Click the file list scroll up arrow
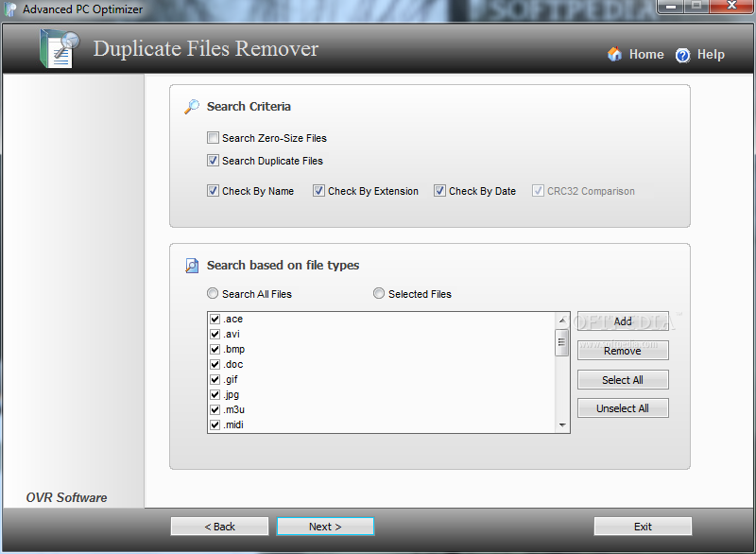The image size is (756, 554). 562,320
